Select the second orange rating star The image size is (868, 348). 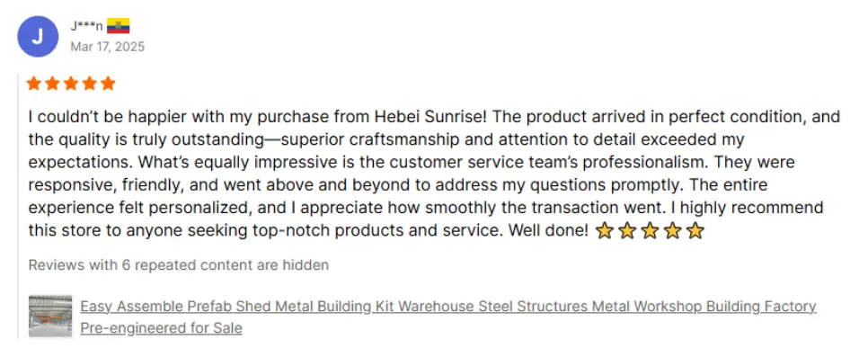click(x=53, y=84)
